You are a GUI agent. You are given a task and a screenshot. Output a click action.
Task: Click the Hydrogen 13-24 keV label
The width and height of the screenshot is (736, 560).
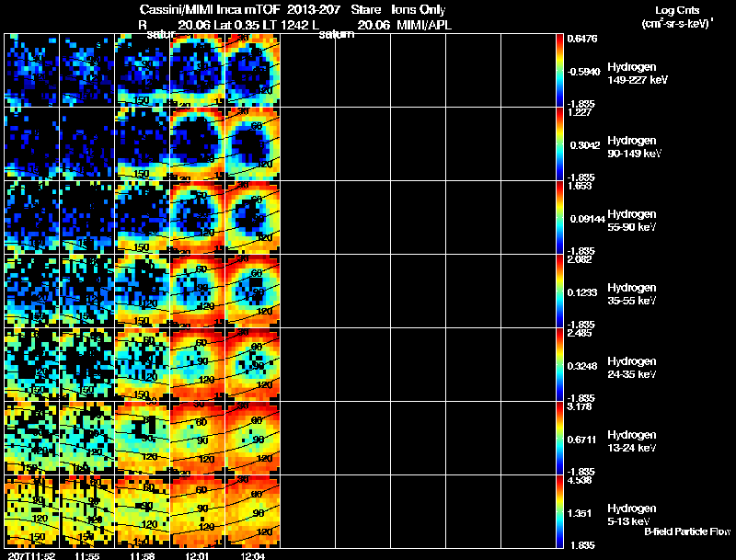(632, 441)
